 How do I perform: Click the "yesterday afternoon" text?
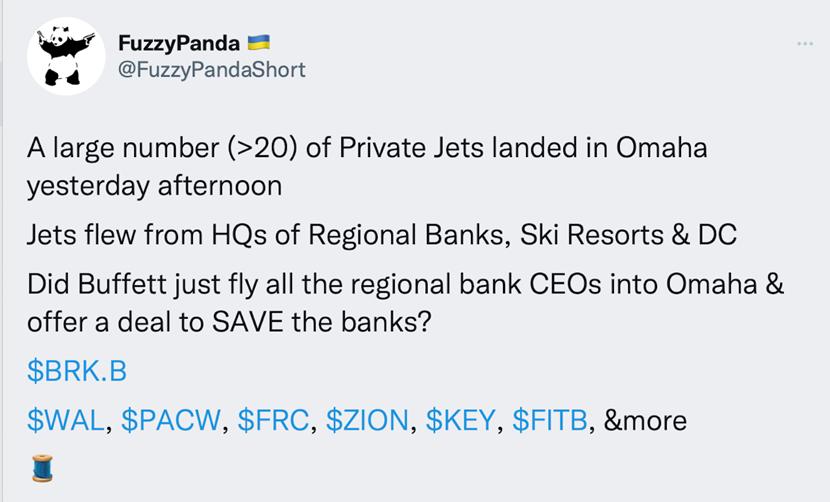pyautogui.click(x=154, y=186)
